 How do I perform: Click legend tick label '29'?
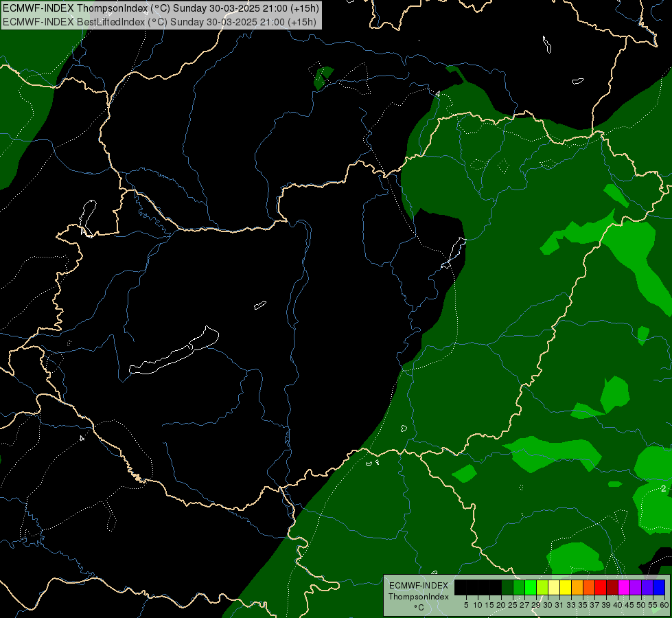(x=536, y=605)
